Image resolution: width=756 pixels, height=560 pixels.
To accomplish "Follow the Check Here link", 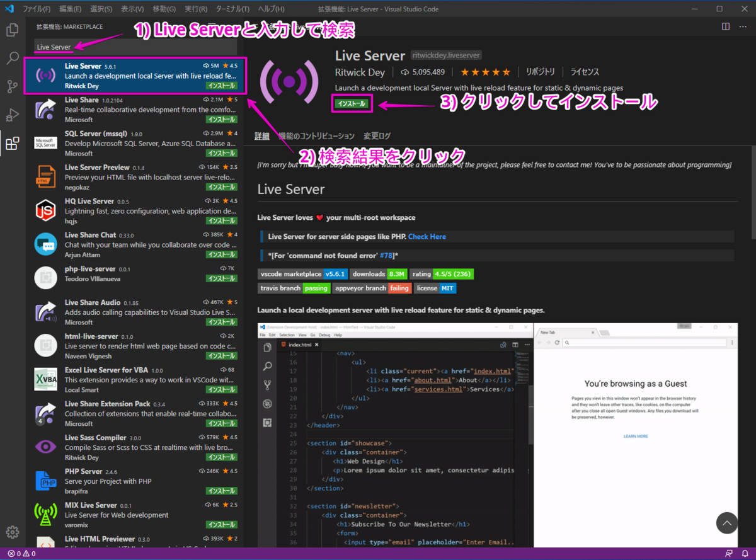I will 427,237.
